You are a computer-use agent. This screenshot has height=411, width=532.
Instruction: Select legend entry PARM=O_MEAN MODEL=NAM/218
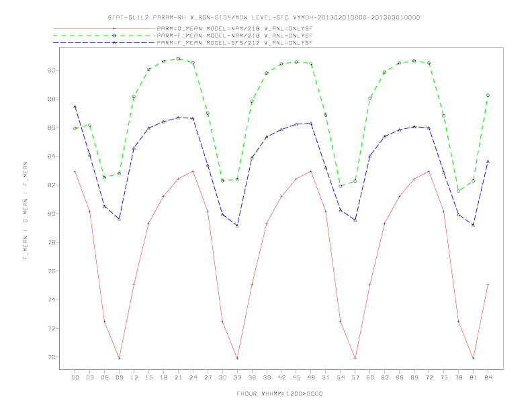[x=234, y=28]
